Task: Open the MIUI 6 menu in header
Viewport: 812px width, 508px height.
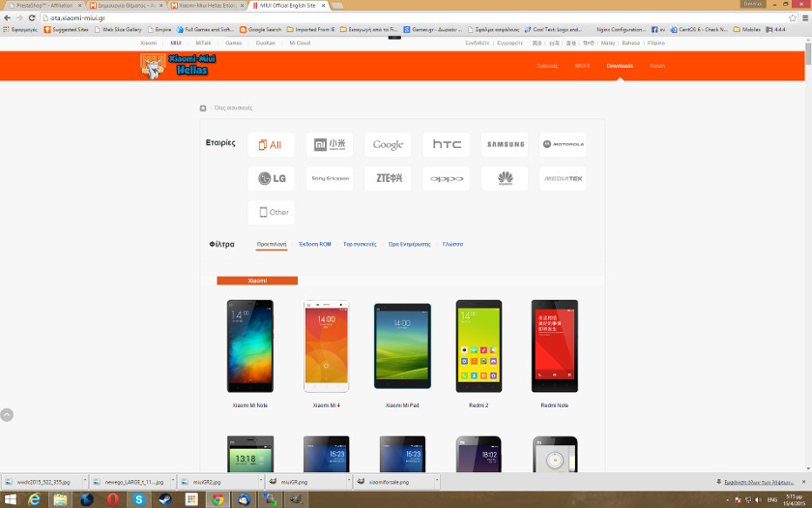Action: tap(582, 66)
